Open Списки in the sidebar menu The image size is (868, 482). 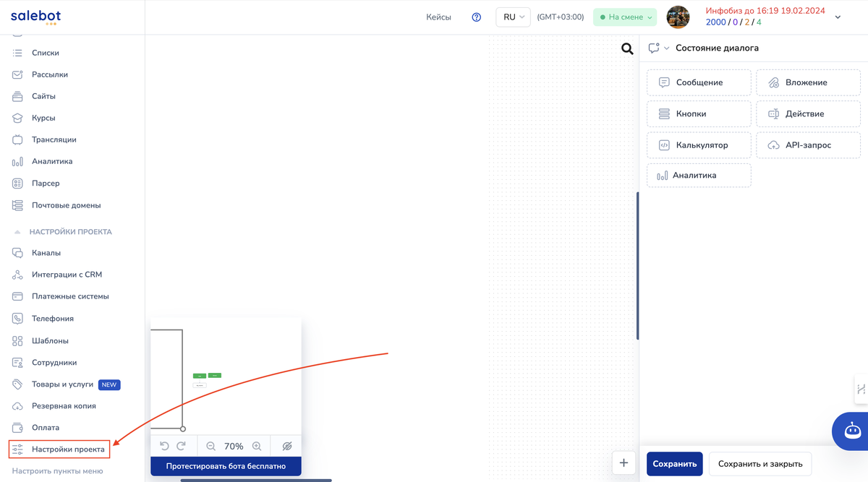(x=46, y=53)
